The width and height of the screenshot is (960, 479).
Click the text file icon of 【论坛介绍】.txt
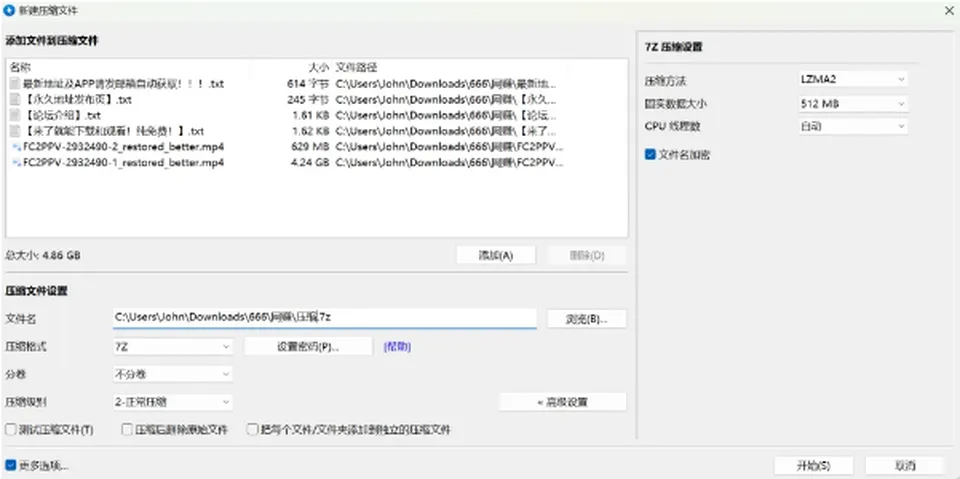[x=15, y=115]
